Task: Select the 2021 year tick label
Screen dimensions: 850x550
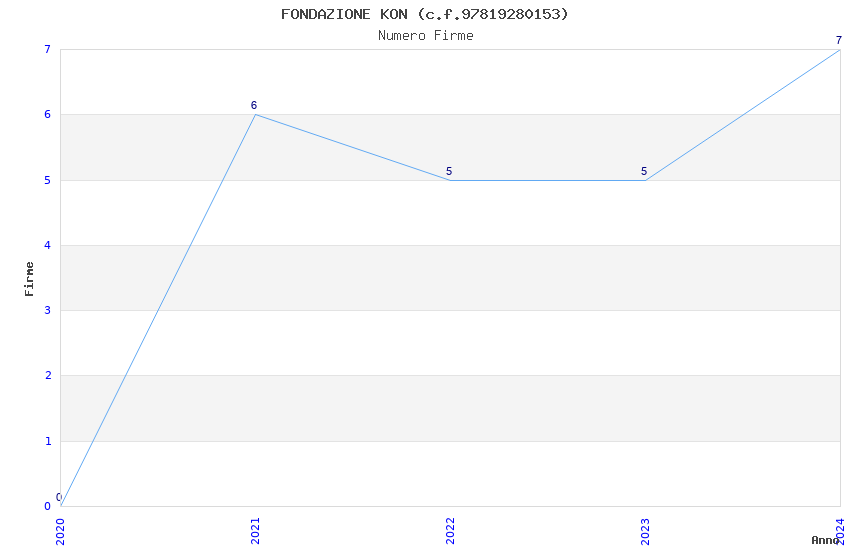Action: point(255,530)
